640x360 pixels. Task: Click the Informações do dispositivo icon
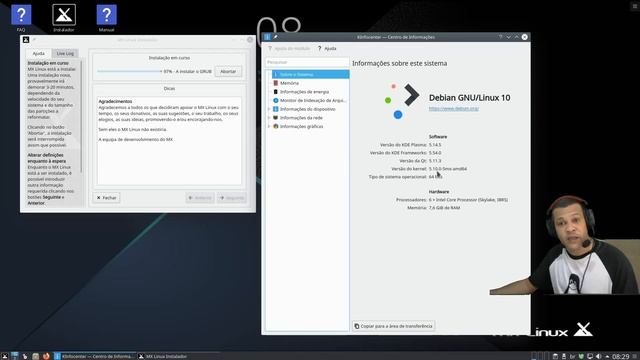(x=276, y=109)
